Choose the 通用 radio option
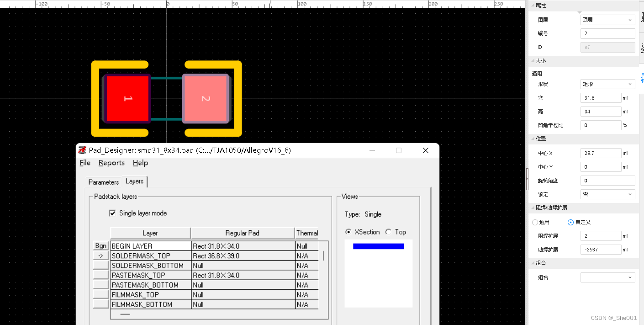Screen dimensions: 644x325 535,222
